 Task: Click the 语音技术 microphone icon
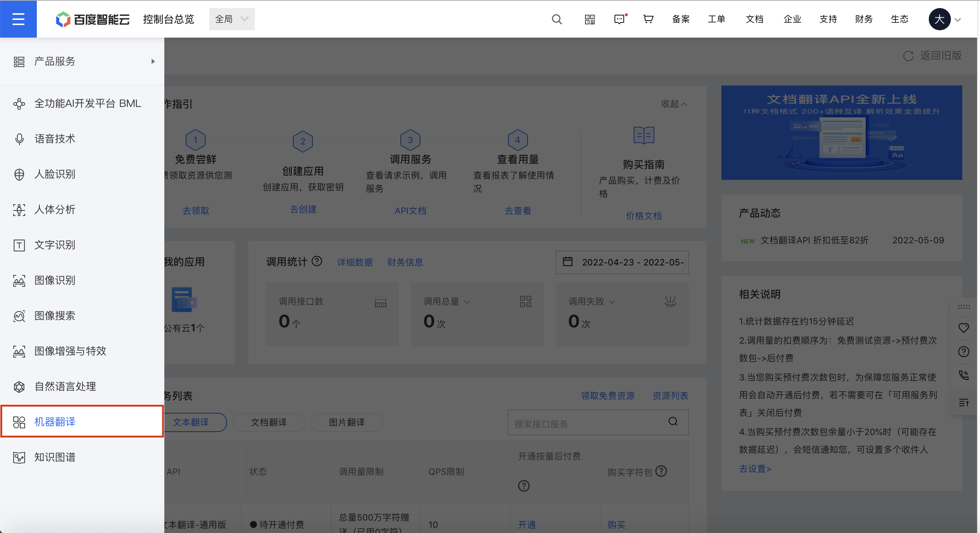[19, 139]
